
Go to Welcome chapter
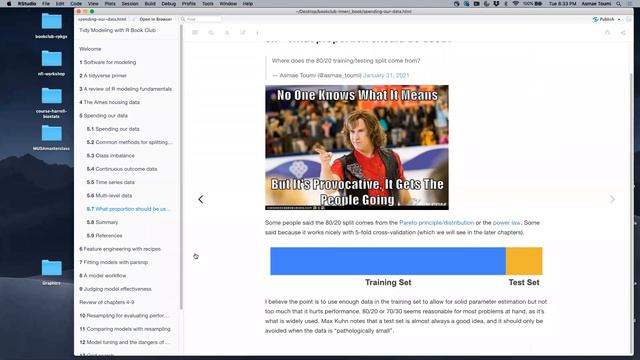[90, 49]
